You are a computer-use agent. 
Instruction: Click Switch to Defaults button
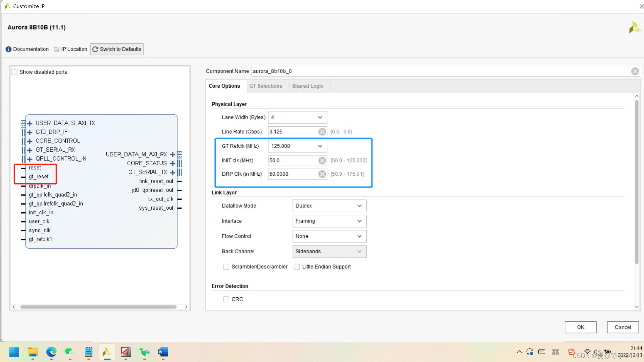point(117,49)
